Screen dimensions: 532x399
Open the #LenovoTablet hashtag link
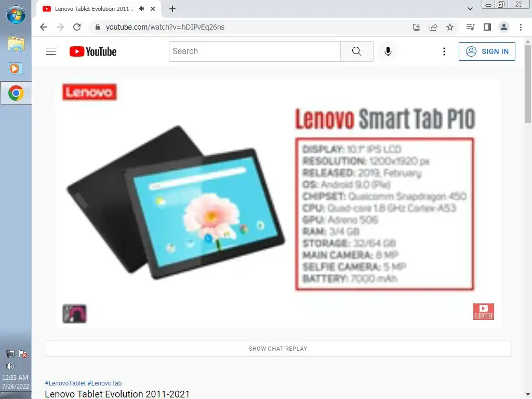65,383
